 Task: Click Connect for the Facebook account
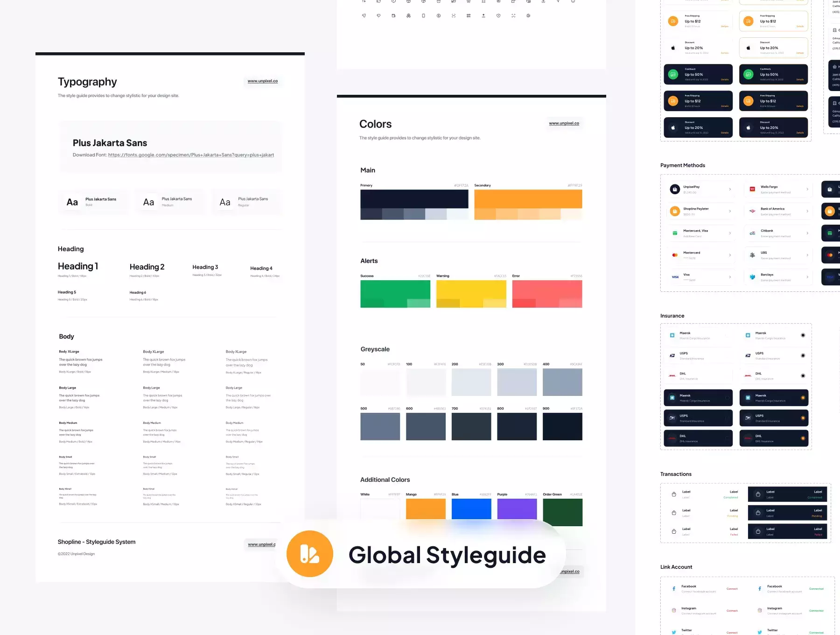point(732,589)
